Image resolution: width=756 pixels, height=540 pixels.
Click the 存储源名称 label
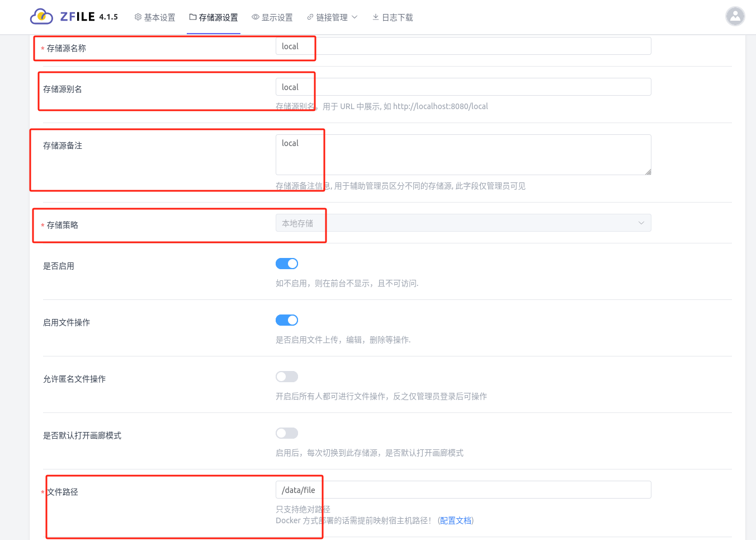[67, 48]
